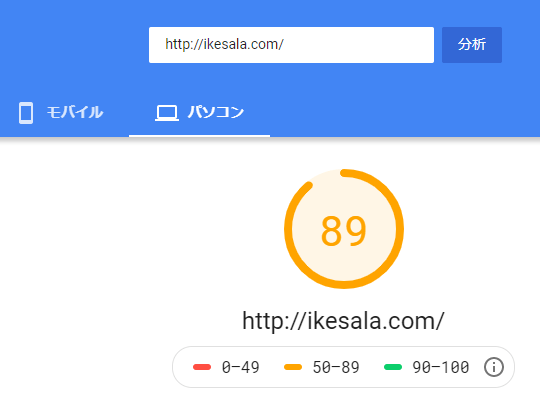
Task: Click the http://ikesala.com/ text in the URL box
Action: (224, 44)
